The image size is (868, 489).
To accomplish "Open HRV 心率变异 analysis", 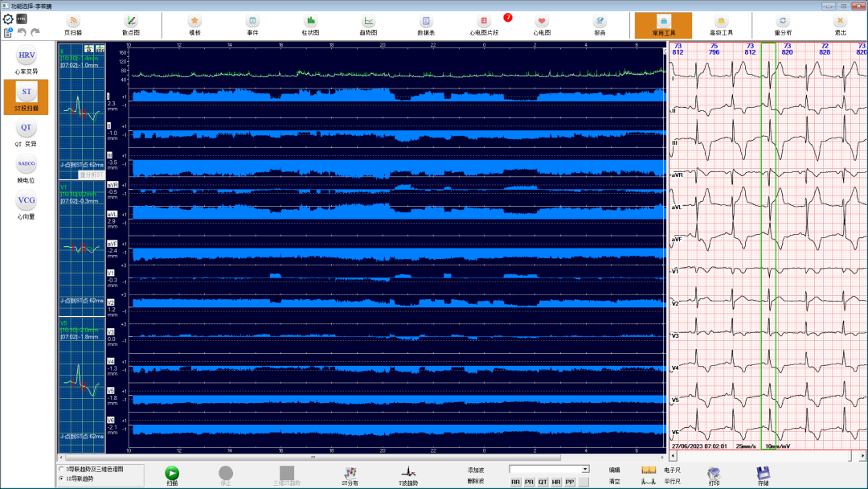I will [26, 60].
